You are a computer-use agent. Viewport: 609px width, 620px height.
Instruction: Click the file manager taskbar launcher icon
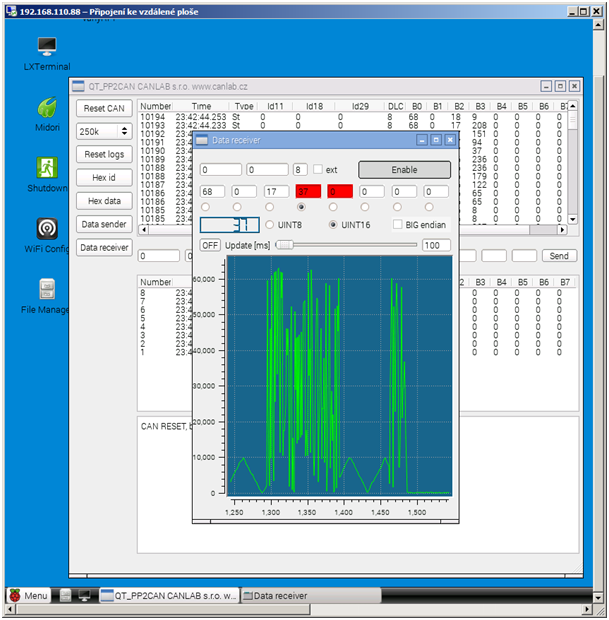tap(65, 595)
